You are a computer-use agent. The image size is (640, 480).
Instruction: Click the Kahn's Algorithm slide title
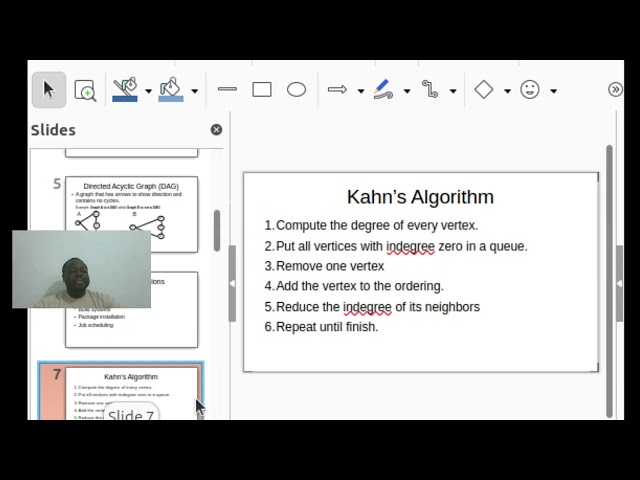[x=420, y=197]
